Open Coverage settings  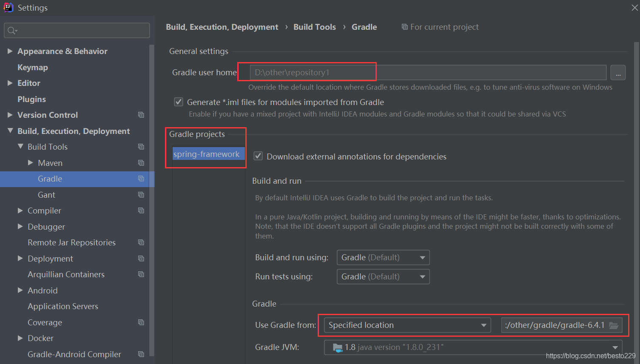(x=45, y=322)
